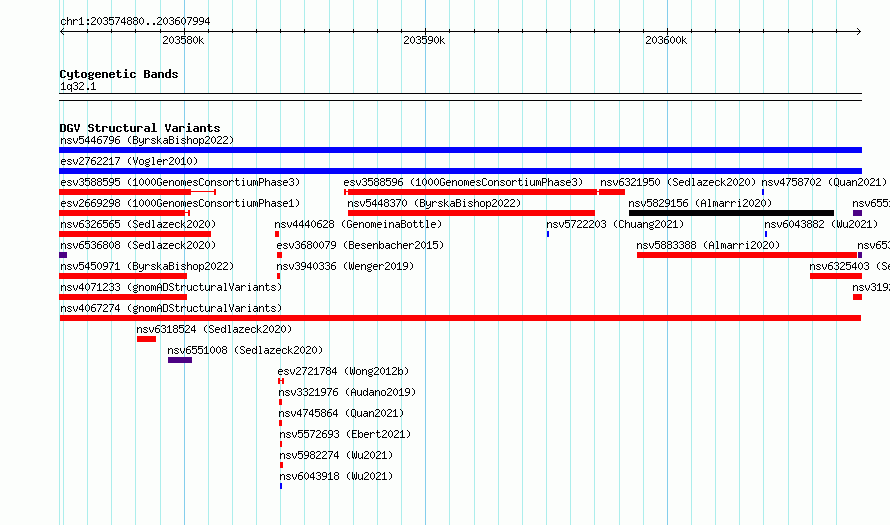This screenshot has width=890, height=525.
Task: Click nsv3321976 (Audano2019) label
Action: tap(347, 392)
